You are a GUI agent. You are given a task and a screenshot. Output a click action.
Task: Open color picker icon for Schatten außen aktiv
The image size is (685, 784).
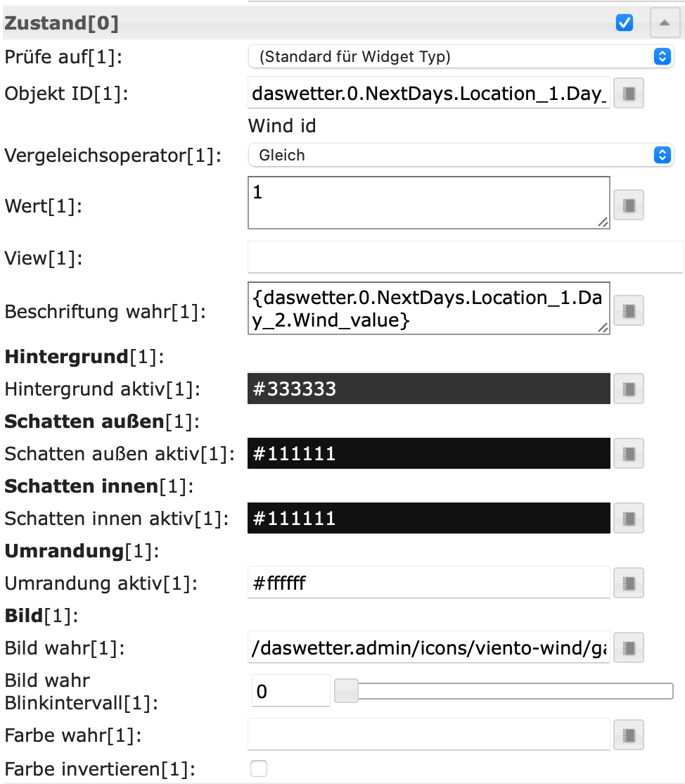(x=629, y=454)
